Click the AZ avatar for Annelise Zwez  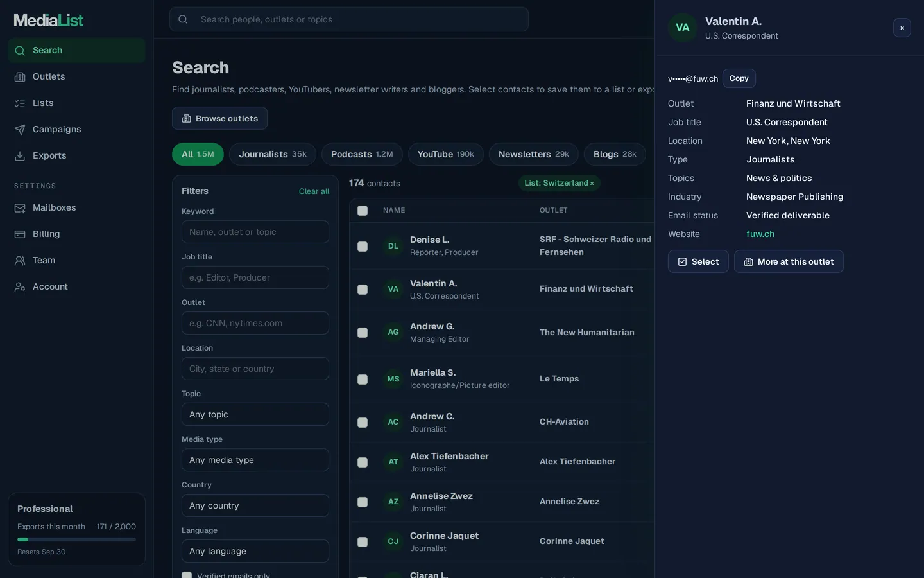click(x=393, y=502)
